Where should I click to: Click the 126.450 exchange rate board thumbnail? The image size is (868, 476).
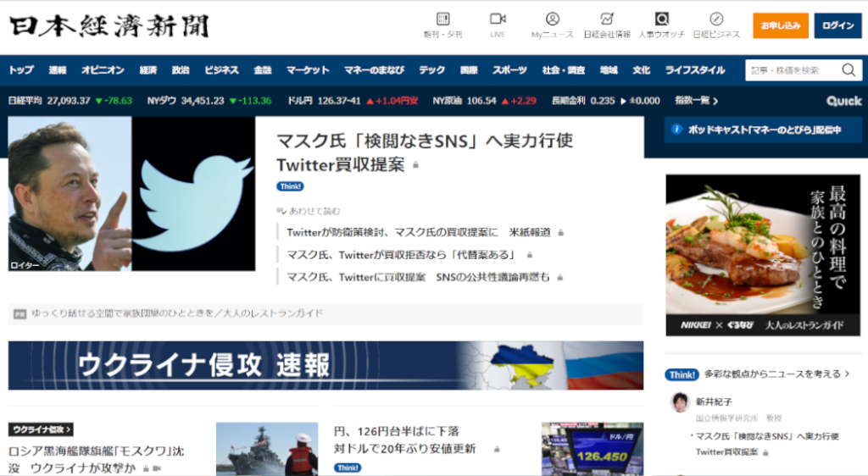[x=593, y=449]
